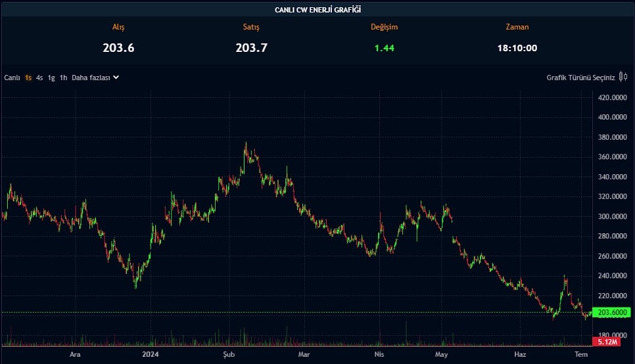The image size is (635, 364).
Task: Click the green Değişim value 1.44
Action: [x=384, y=48]
